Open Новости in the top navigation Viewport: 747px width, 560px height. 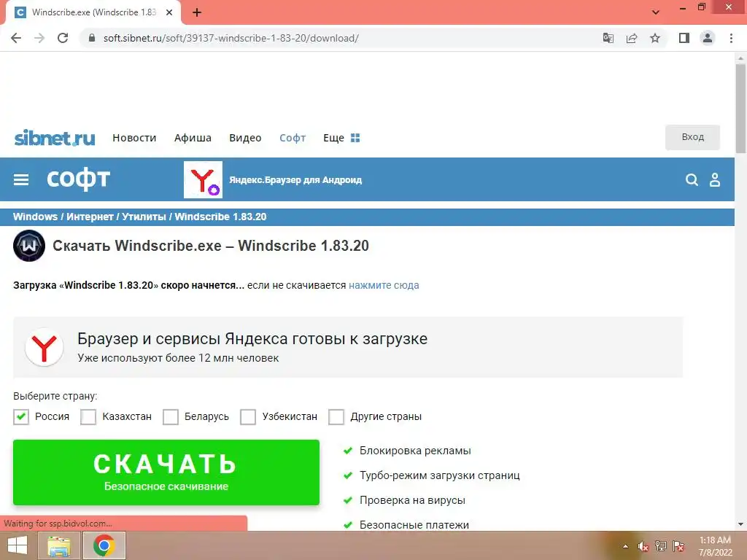[x=134, y=138]
